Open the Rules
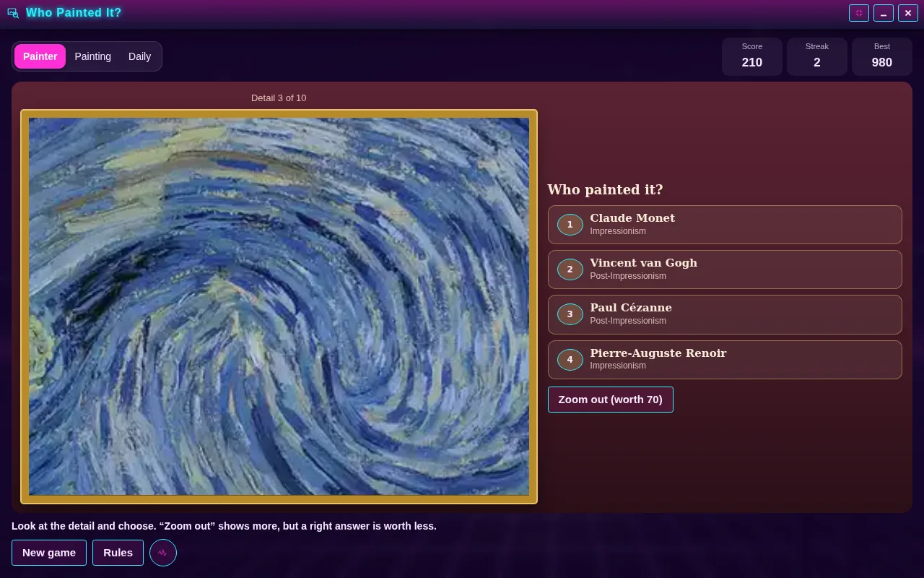924x578 pixels. [x=118, y=553]
